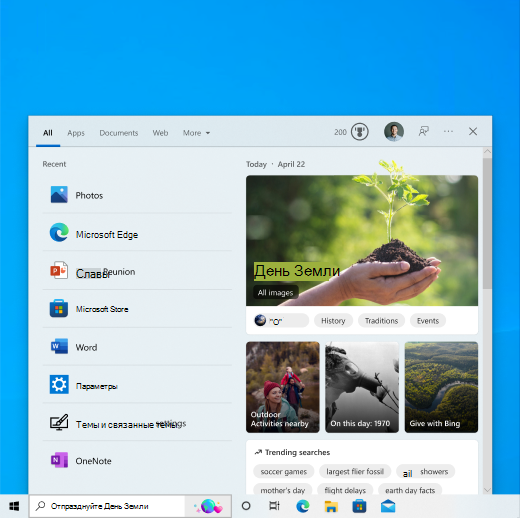This screenshot has height=518, width=520.
Task: Search trending largest flier fossil
Action: click(x=355, y=471)
